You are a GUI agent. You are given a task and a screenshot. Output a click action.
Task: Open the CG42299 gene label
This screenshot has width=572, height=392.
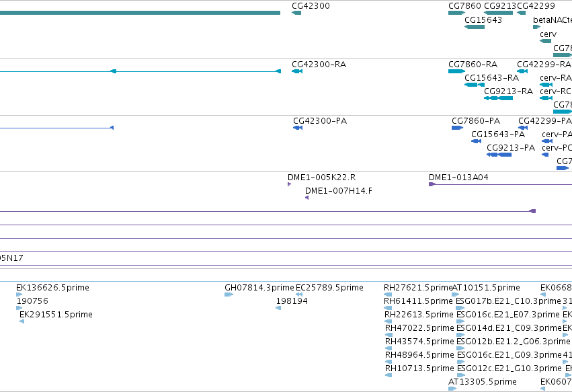(x=536, y=6)
